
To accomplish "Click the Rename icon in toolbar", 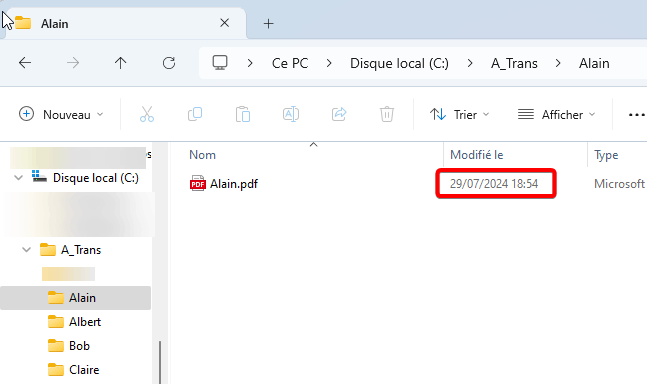I will coord(291,114).
